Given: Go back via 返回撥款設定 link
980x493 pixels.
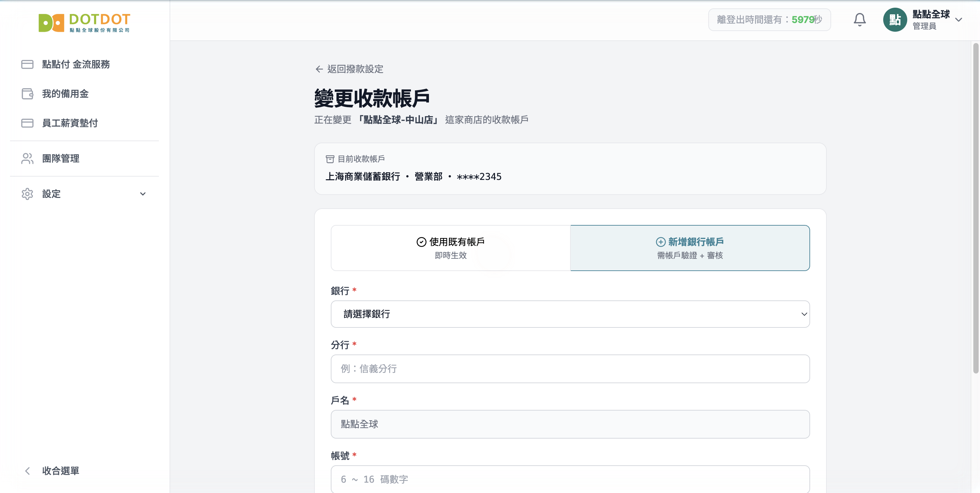Looking at the screenshot, I should (x=349, y=69).
